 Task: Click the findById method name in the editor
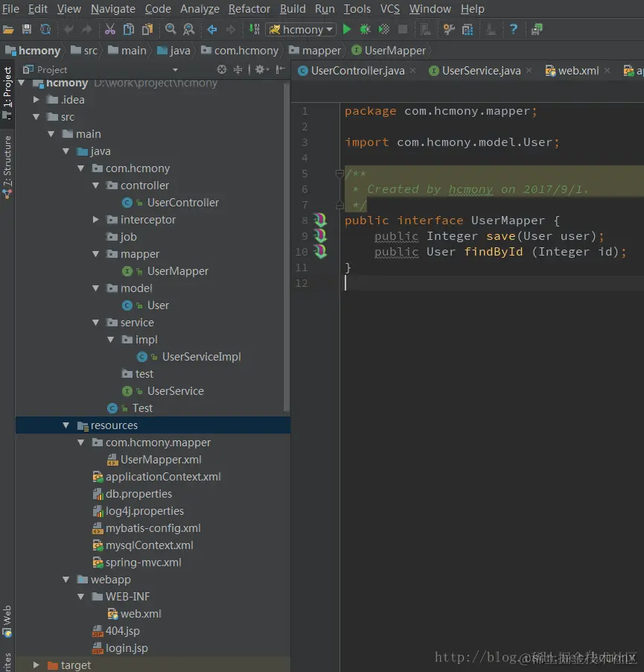[x=494, y=252]
